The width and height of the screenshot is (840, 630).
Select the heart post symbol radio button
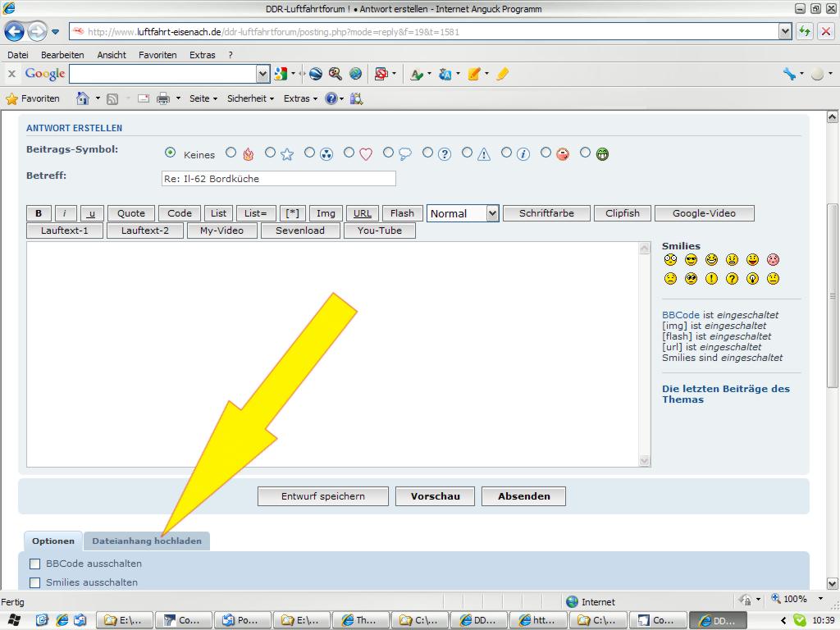(349, 153)
